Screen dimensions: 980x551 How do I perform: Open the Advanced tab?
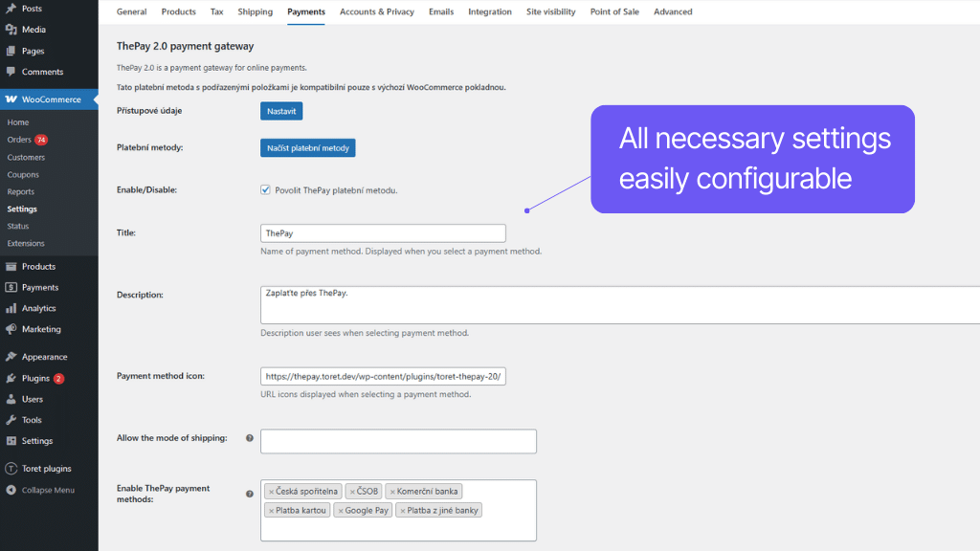click(x=673, y=11)
